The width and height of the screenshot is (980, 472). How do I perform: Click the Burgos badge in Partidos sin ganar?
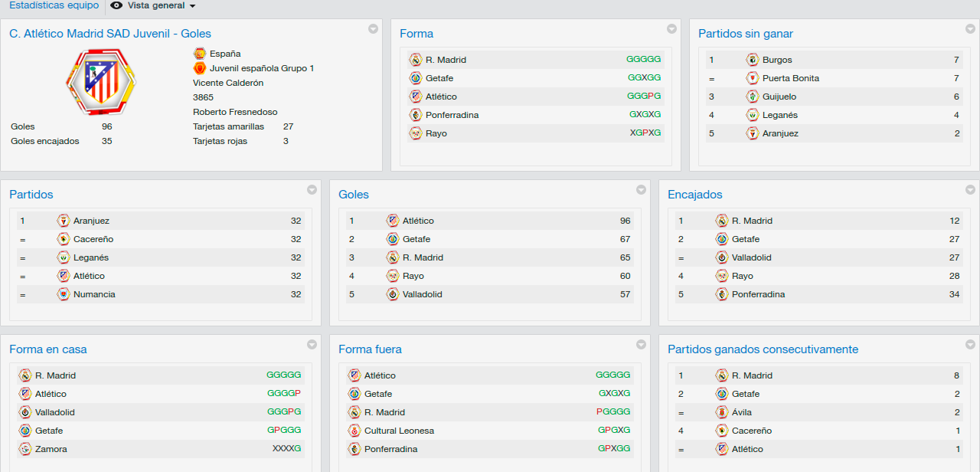coord(753,60)
